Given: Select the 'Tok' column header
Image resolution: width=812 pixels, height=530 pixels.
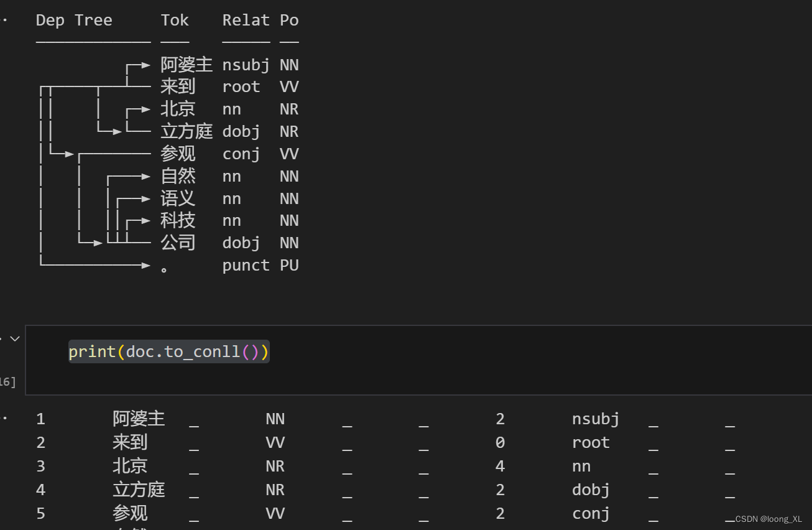Looking at the screenshot, I should 175,20.
